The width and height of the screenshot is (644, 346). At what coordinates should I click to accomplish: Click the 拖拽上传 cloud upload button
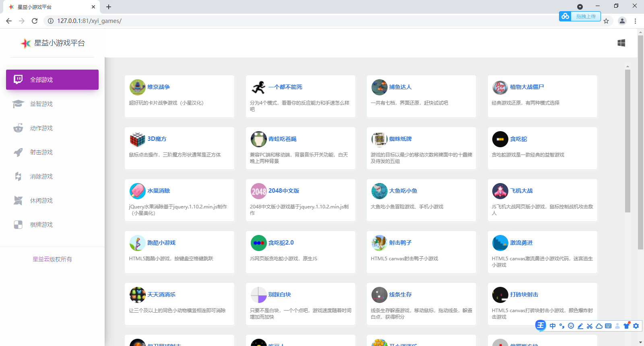point(580,16)
